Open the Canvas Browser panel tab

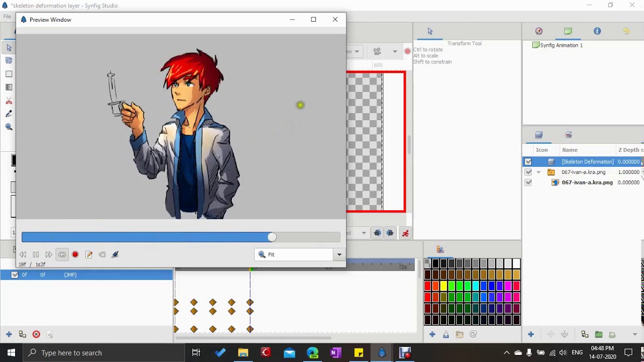(x=568, y=31)
